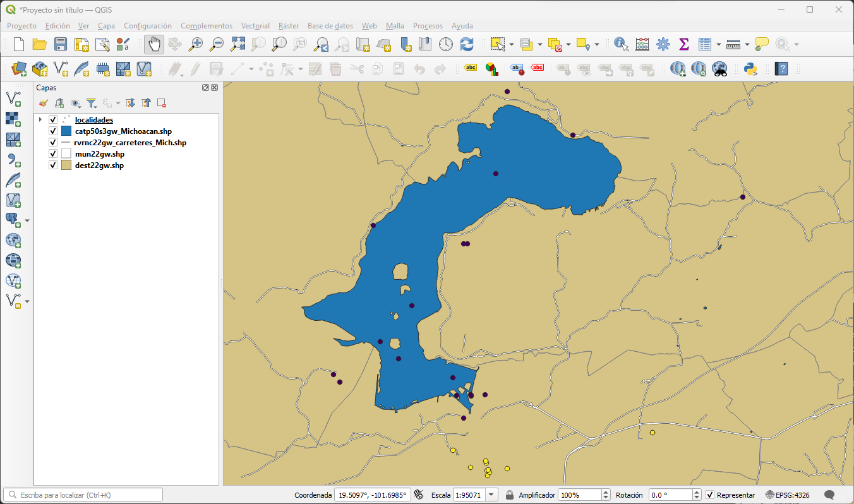Toggle the Representar checkbox

click(x=710, y=495)
